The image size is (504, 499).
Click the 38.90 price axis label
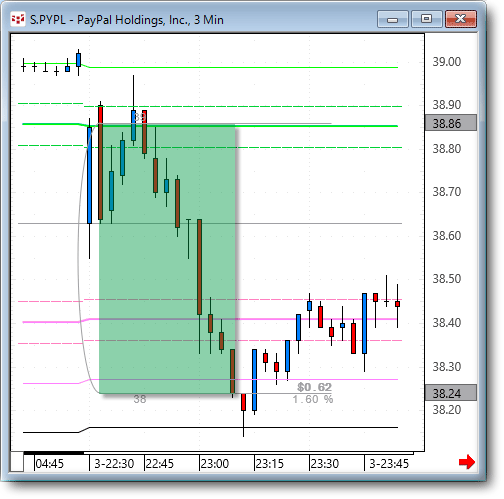[447, 105]
